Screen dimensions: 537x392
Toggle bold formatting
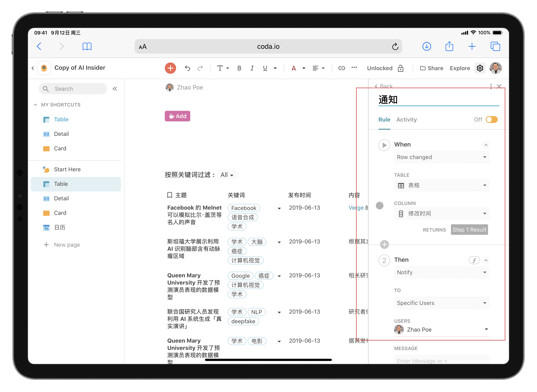tap(239, 68)
